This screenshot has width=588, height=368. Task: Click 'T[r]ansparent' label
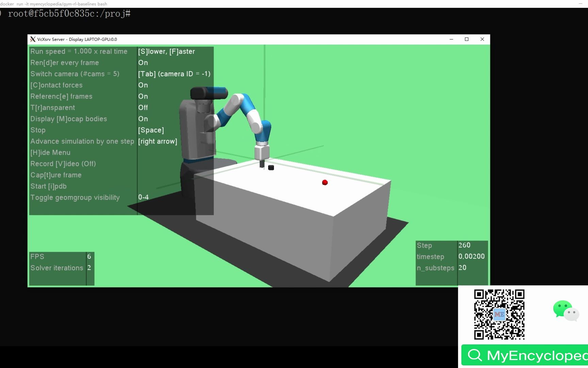tap(53, 108)
